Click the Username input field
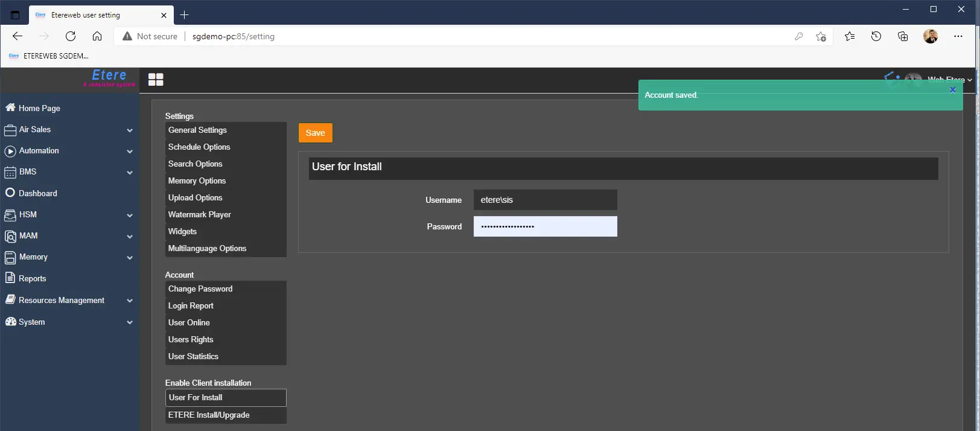The image size is (980, 431). [x=545, y=200]
